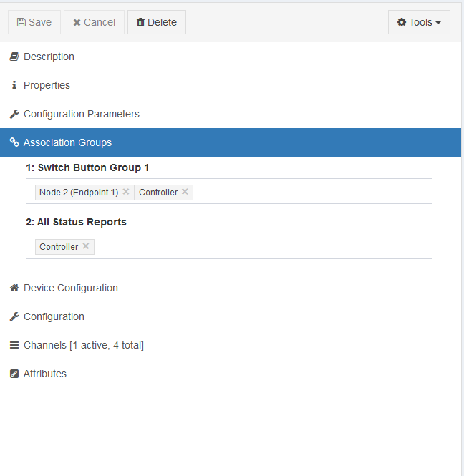The height and width of the screenshot is (476, 464).
Task: Click the wrench icon beside Configuration Parameters
Action: point(14,114)
